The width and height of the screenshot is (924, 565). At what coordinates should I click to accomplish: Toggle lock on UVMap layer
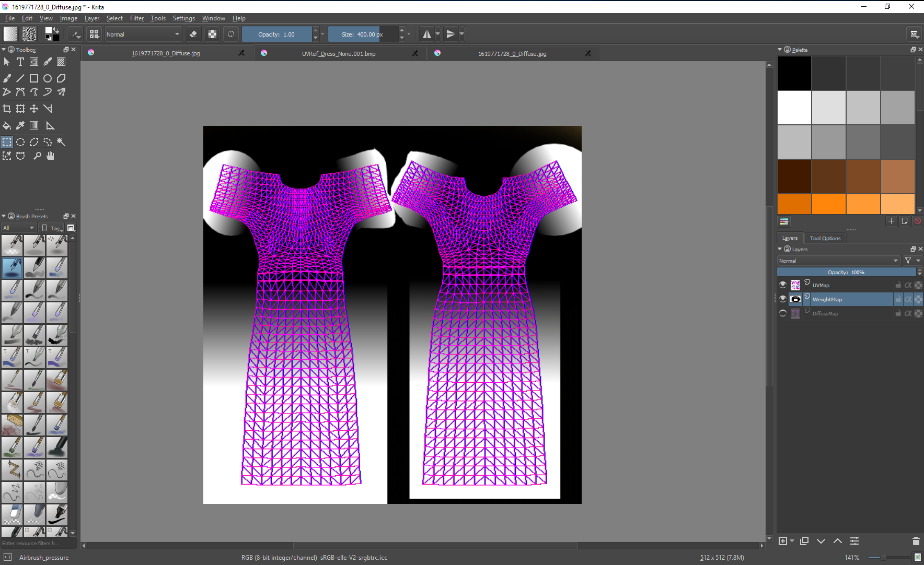point(898,285)
